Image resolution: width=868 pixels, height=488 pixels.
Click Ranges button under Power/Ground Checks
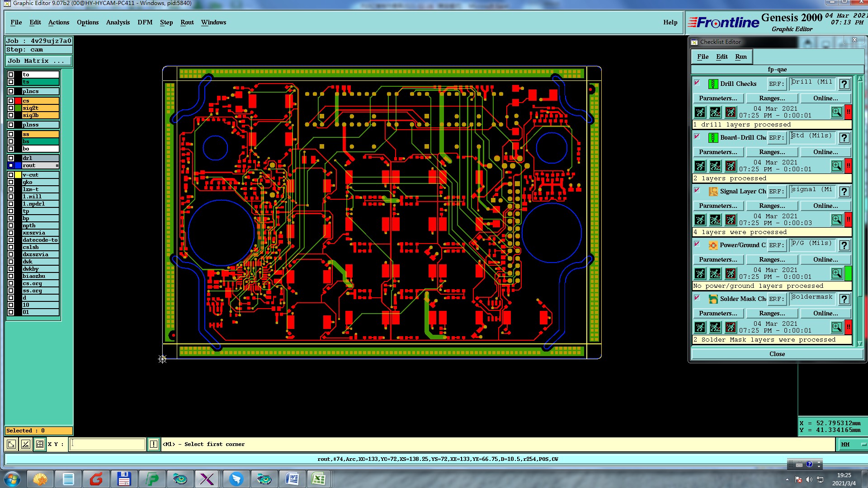click(x=772, y=259)
